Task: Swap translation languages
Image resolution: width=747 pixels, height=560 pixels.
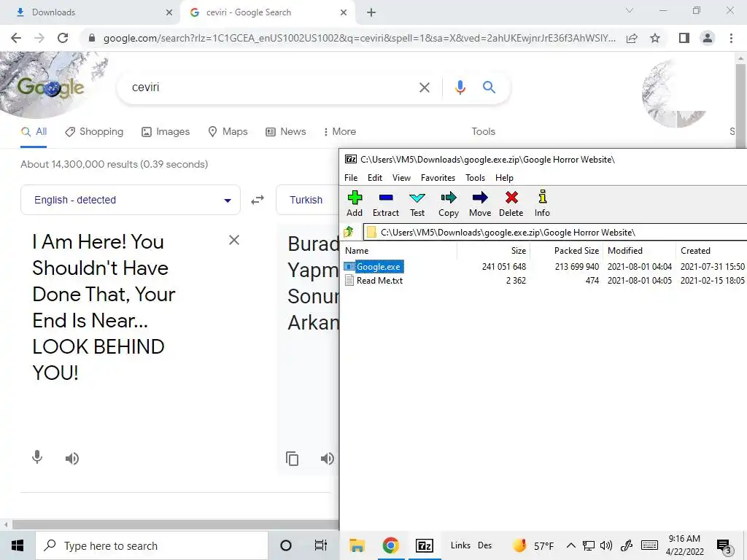Action: point(258,200)
